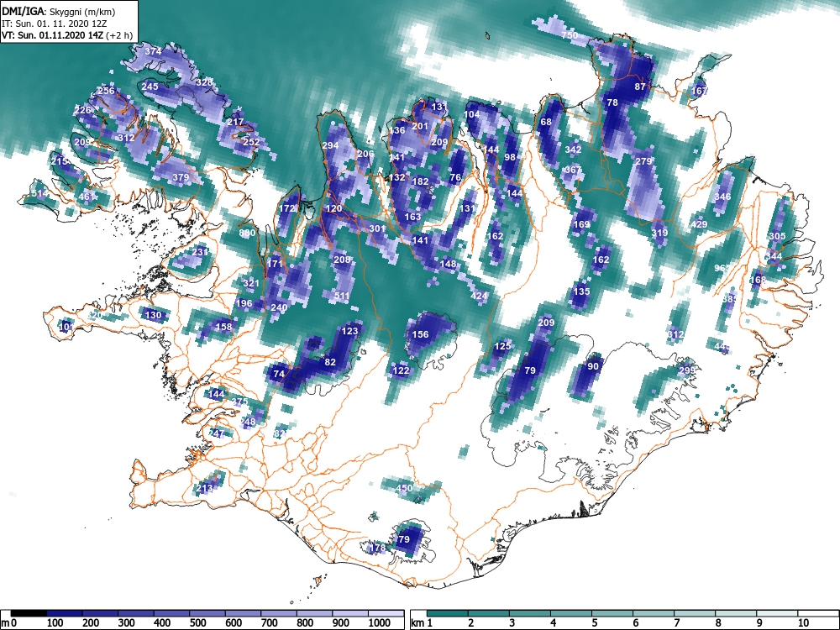Click the 245 visibility value

tap(150, 87)
